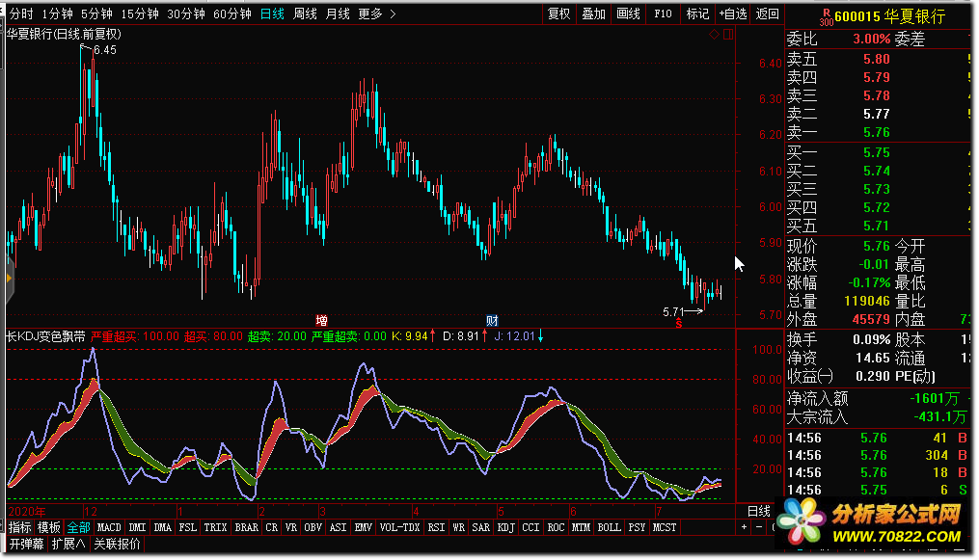The height and width of the screenshot is (560, 979).
Task: Click the red 'S' sell signal marker
Action: 679,324
